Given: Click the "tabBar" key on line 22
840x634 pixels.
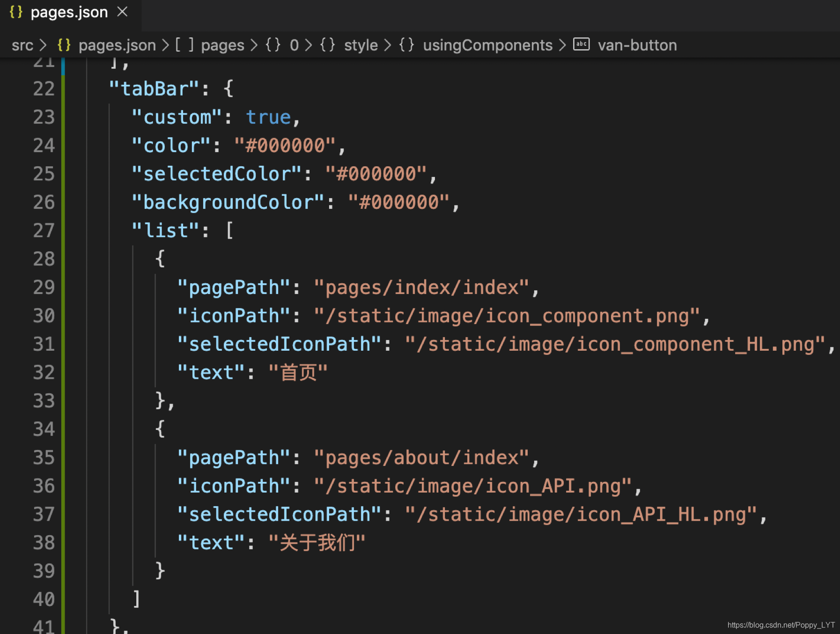Looking at the screenshot, I should [x=155, y=89].
